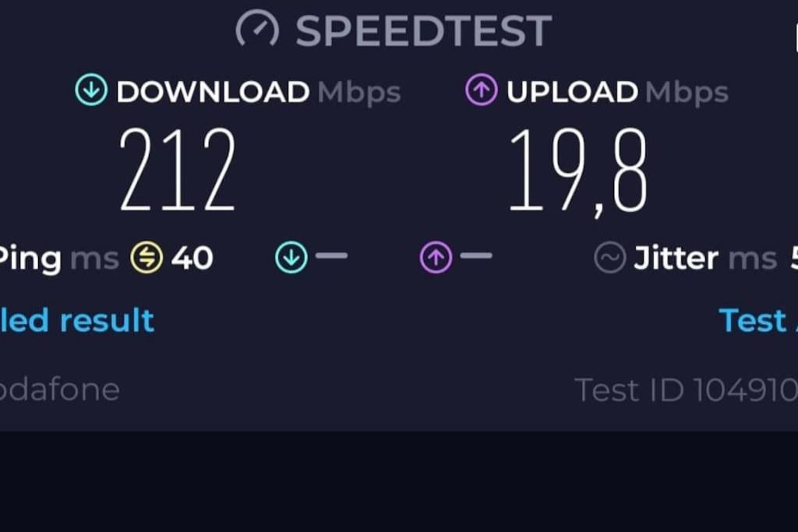
Task: Click the Vodafone provider name
Action: pos(59,389)
